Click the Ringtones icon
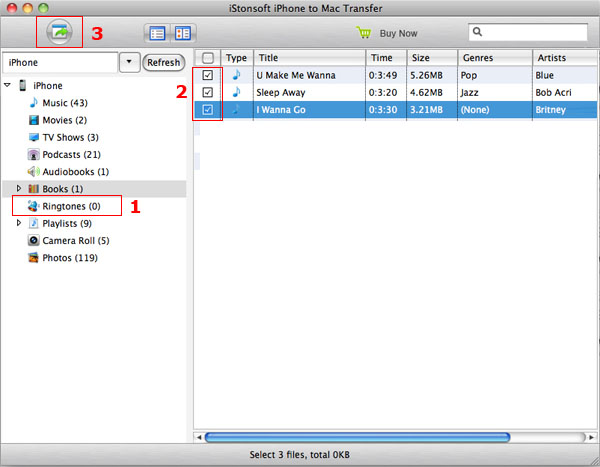600x467 pixels. point(34,206)
